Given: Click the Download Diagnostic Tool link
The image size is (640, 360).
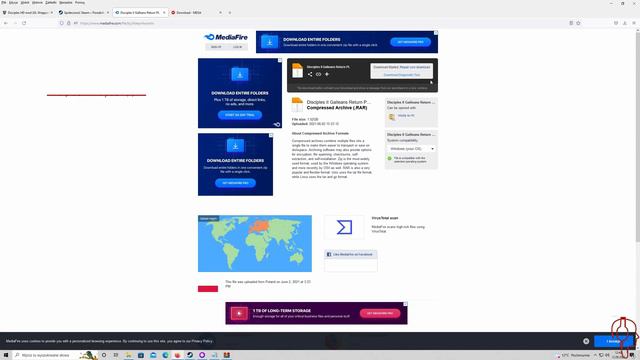Looking at the screenshot, I should click(402, 75).
